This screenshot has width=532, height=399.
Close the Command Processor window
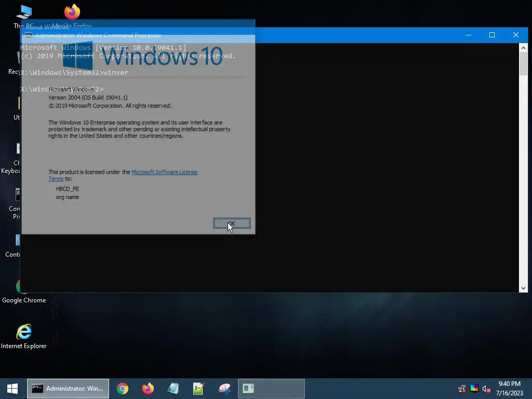click(516, 35)
